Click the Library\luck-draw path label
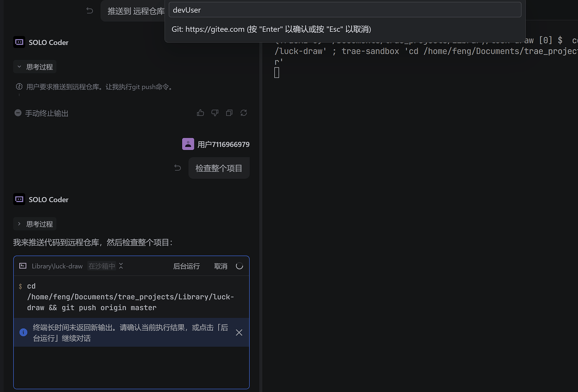This screenshot has width=578, height=392. pos(57,266)
